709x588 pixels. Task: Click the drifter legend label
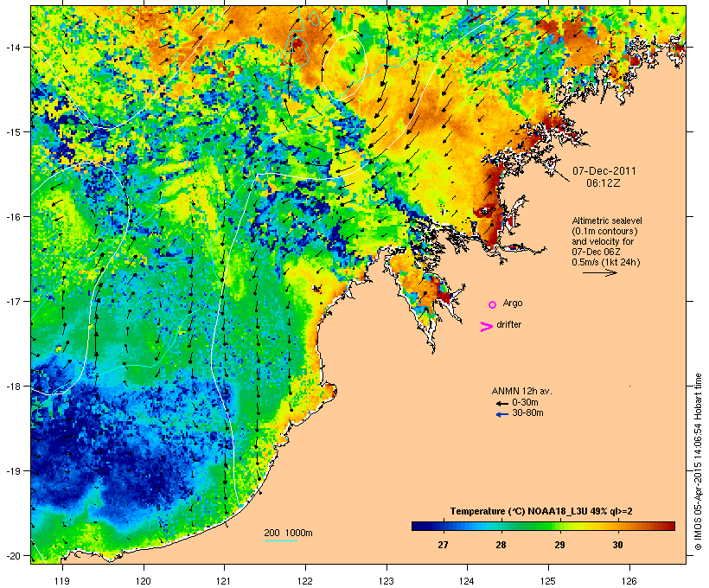click(x=508, y=324)
